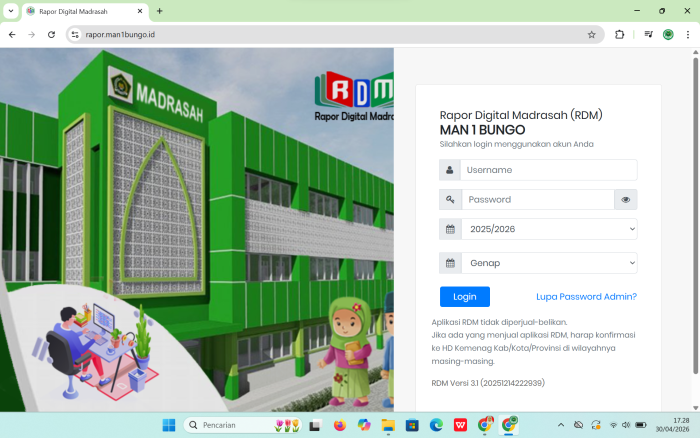Click the blue Login button
Image resolution: width=700 pixels, height=438 pixels.
465,297
